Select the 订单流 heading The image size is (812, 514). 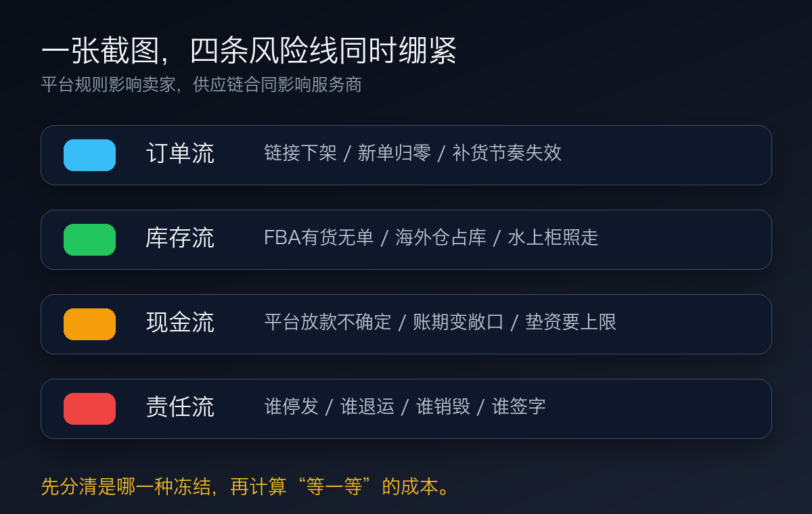pyautogui.click(x=180, y=154)
